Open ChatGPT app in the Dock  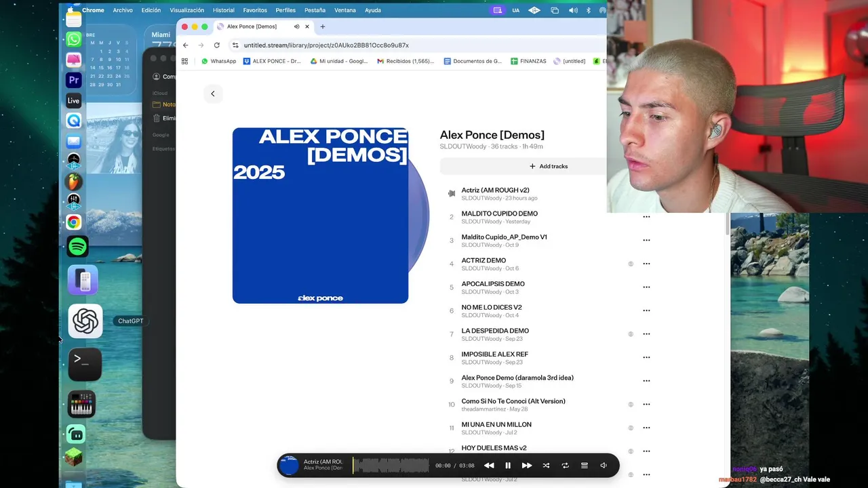click(85, 321)
